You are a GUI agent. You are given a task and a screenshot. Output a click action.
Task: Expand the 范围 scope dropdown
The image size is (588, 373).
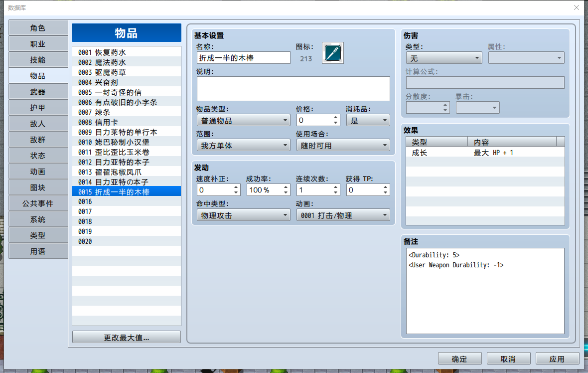tap(243, 145)
